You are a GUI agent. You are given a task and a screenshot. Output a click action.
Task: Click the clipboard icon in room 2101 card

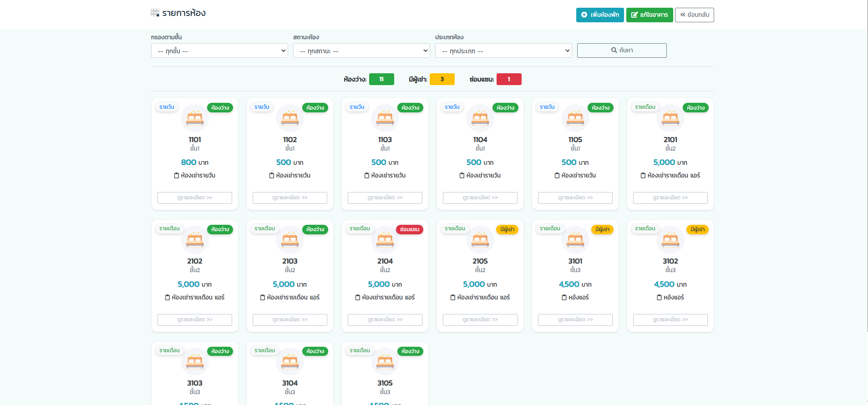[x=643, y=175]
